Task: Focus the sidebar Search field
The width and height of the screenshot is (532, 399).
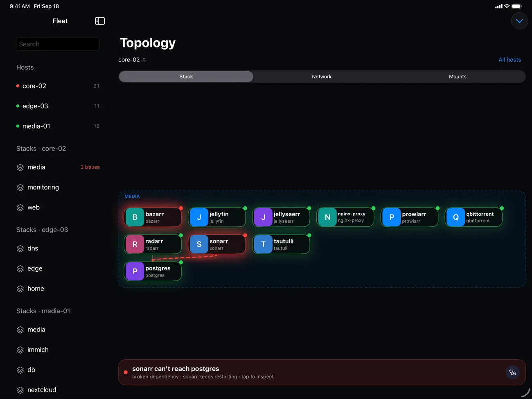Action: click(58, 44)
